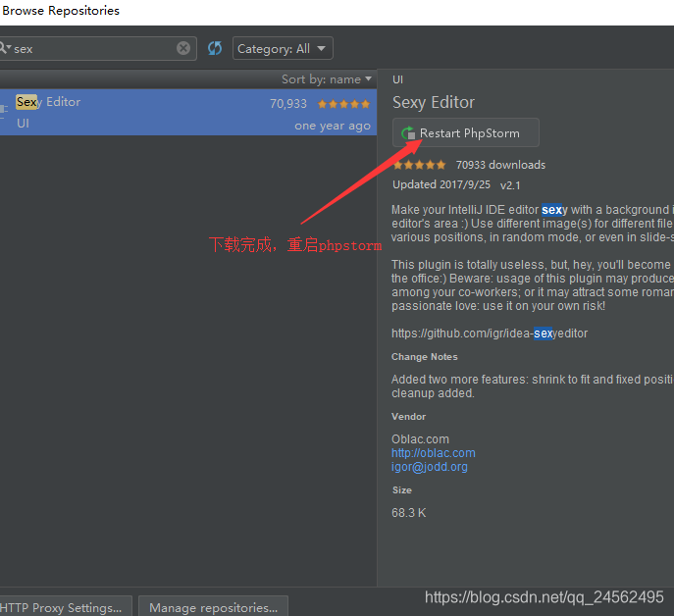
Task: Click the version 'v2.1' label
Action: click(510, 185)
